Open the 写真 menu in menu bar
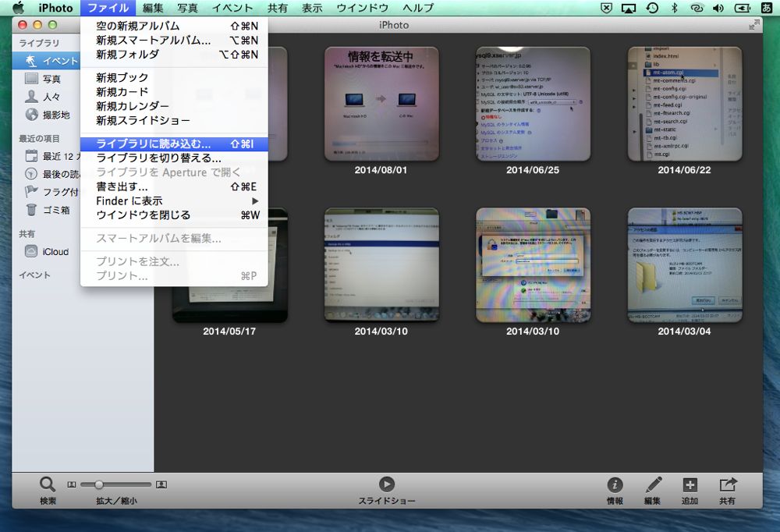The width and height of the screenshot is (780, 532). point(187,8)
